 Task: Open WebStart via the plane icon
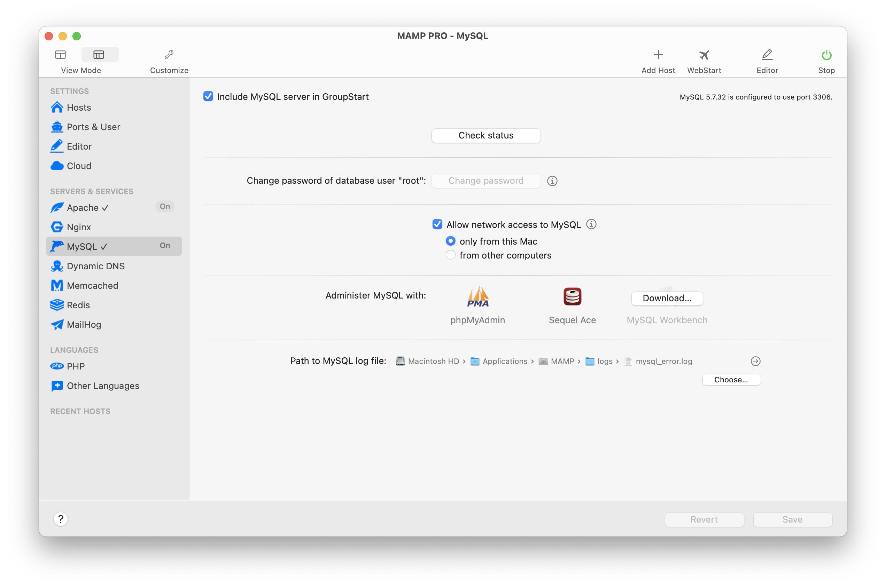[x=704, y=60]
